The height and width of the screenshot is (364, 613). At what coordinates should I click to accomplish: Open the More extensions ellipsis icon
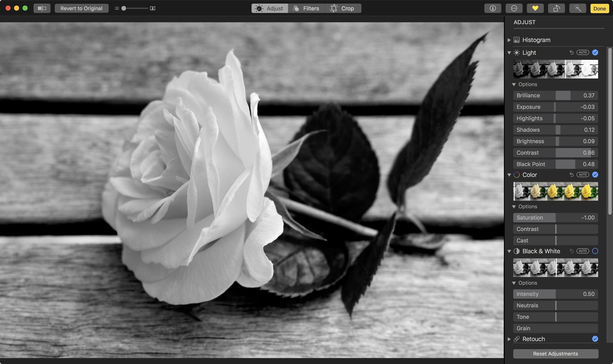coord(514,8)
